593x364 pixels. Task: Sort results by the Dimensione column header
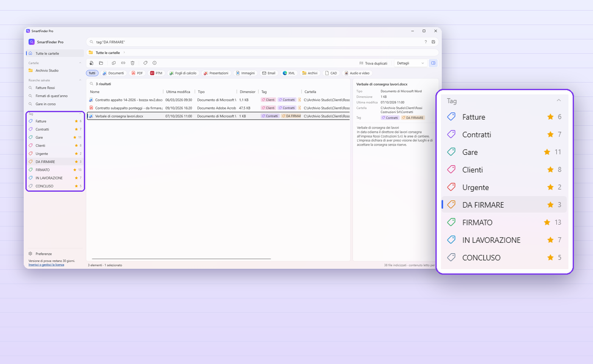(x=247, y=91)
